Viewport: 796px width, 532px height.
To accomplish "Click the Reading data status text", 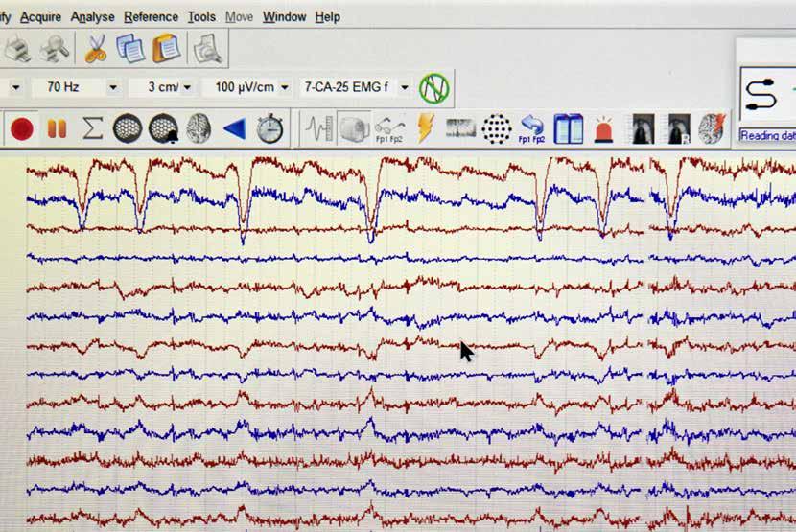I will pos(767,135).
